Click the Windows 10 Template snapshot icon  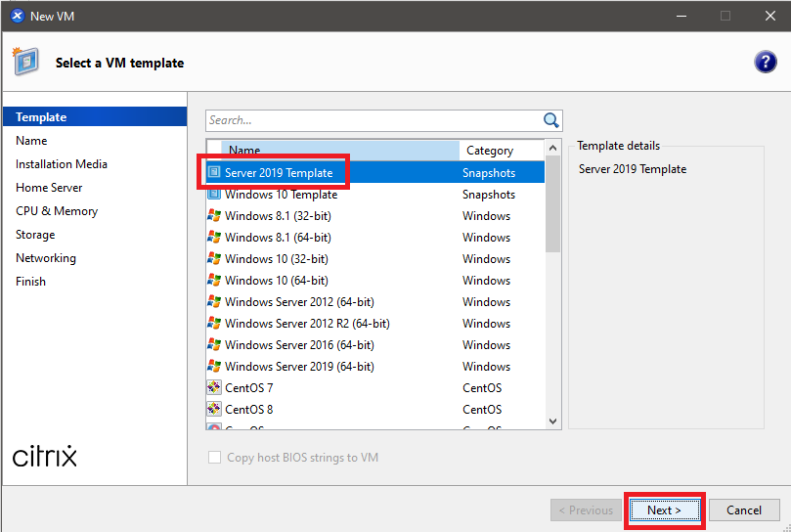coord(214,195)
